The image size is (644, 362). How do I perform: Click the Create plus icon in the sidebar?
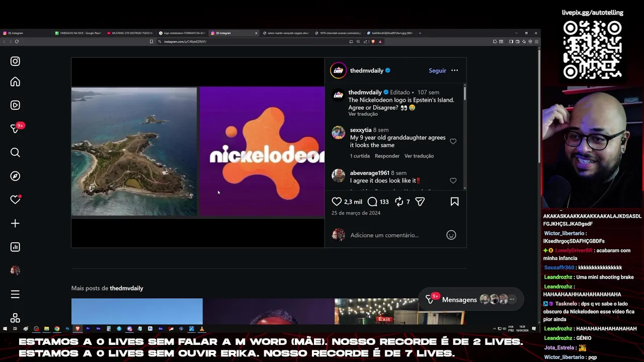coord(15,223)
